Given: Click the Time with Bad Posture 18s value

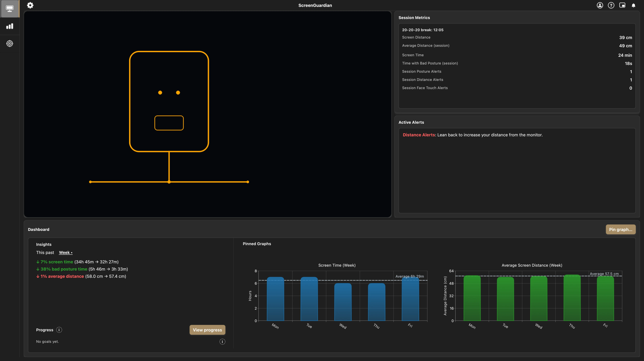Looking at the screenshot, I should click(628, 63).
